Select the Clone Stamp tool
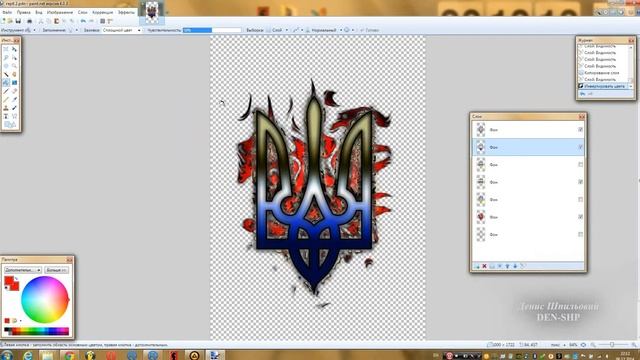640x360 pixels. tap(6, 108)
